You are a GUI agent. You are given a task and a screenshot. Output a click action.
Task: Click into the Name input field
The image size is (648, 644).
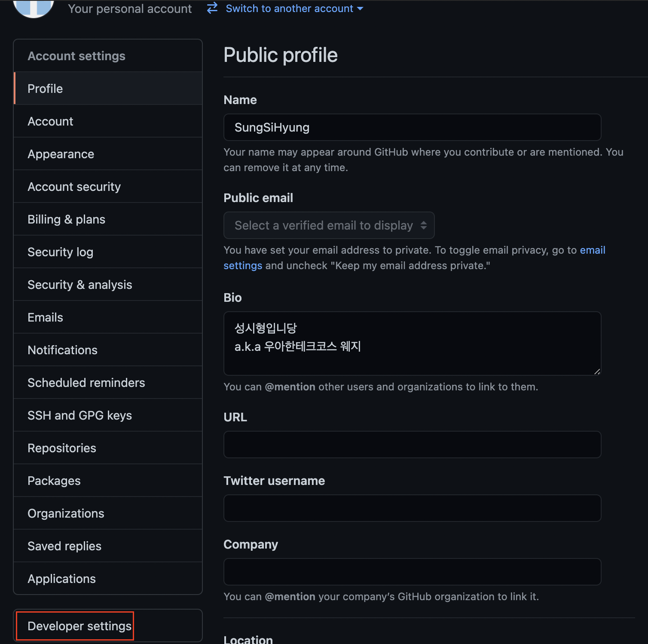pos(412,127)
